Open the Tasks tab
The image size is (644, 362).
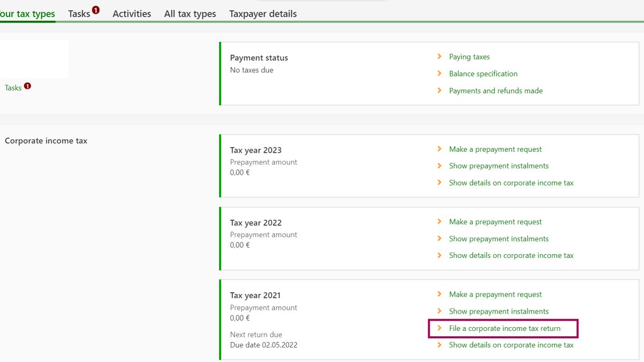click(79, 14)
